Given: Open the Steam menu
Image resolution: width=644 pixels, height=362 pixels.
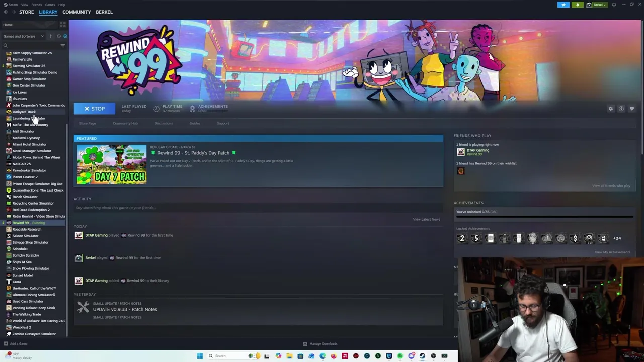Looking at the screenshot, I should (11, 5).
